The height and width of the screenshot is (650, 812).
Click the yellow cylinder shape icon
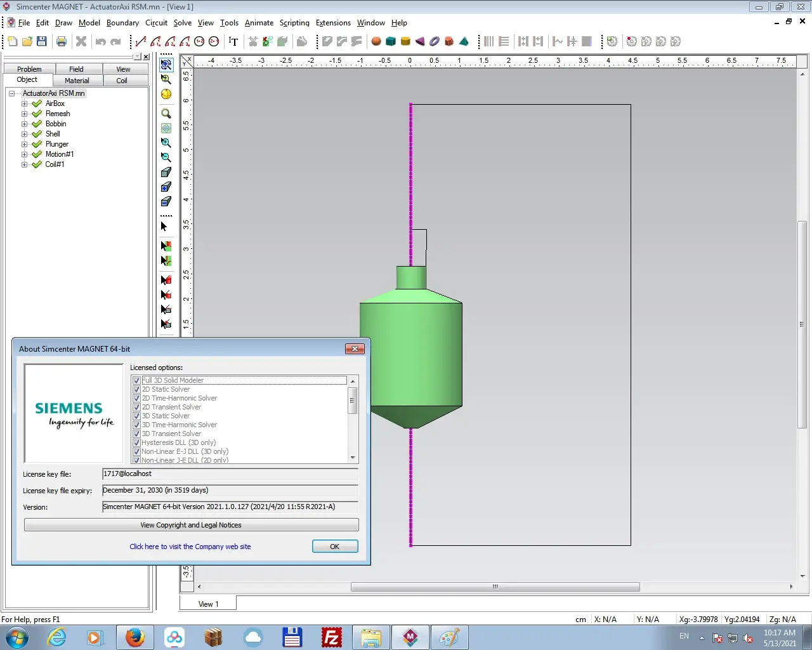(405, 41)
